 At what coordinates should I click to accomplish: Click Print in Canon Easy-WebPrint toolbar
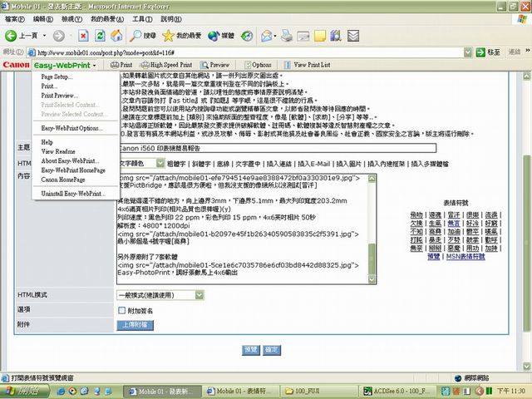[121, 65]
